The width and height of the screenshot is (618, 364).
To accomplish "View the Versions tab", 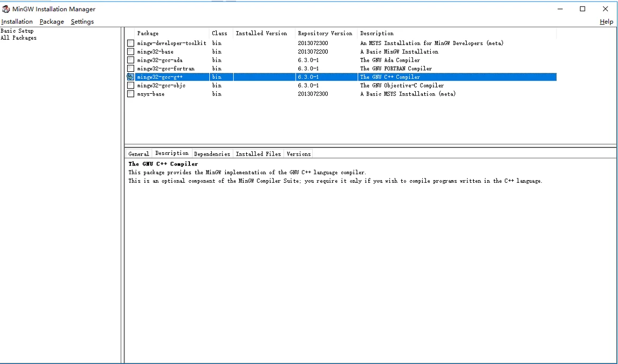I will 299,154.
